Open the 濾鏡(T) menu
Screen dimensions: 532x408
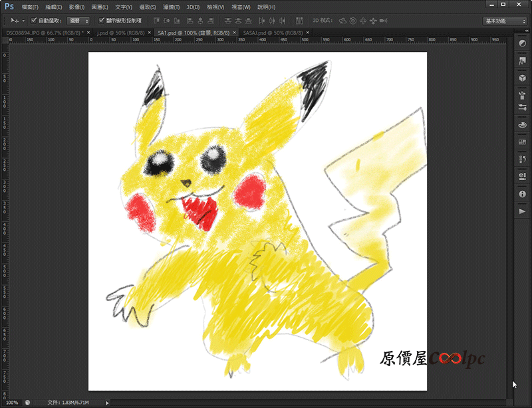[172, 7]
